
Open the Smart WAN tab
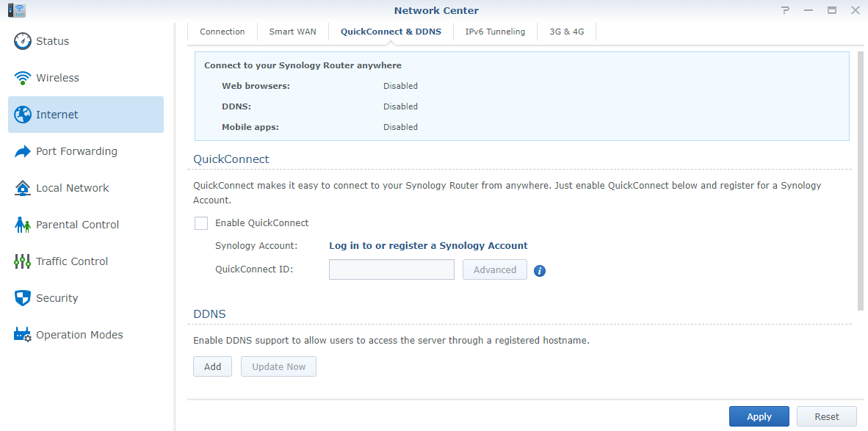[292, 32]
